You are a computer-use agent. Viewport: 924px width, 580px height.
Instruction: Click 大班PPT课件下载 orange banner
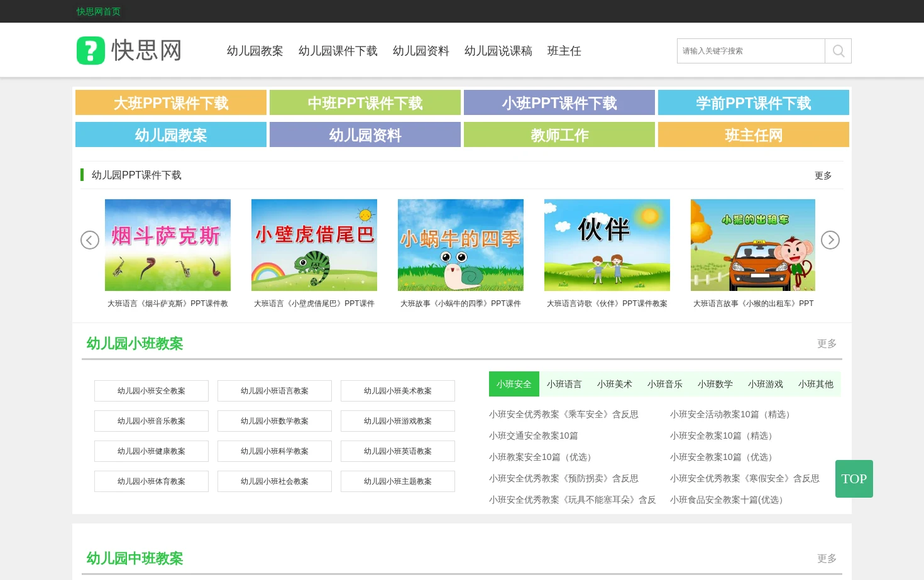click(171, 102)
